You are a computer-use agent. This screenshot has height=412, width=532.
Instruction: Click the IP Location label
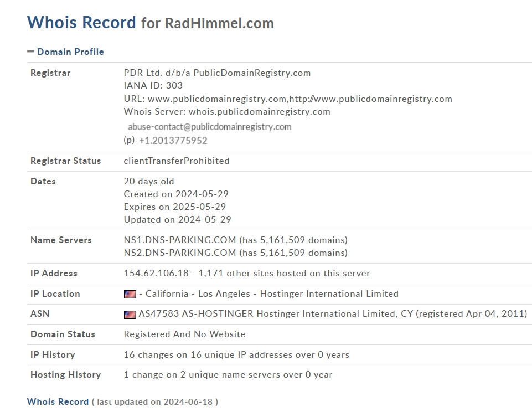pos(55,294)
